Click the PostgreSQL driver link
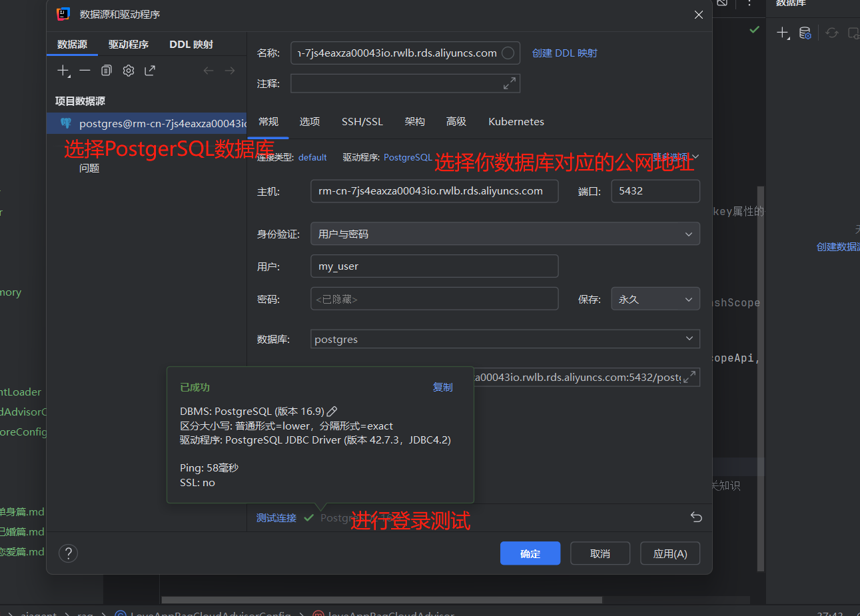 coord(408,158)
